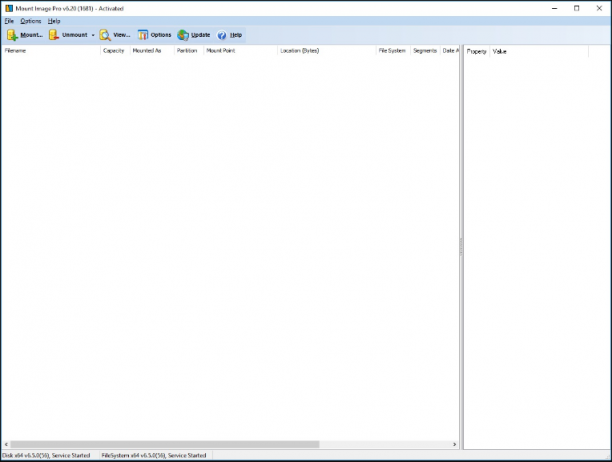Click the Mount image toolbar icon

[x=12, y=35]
